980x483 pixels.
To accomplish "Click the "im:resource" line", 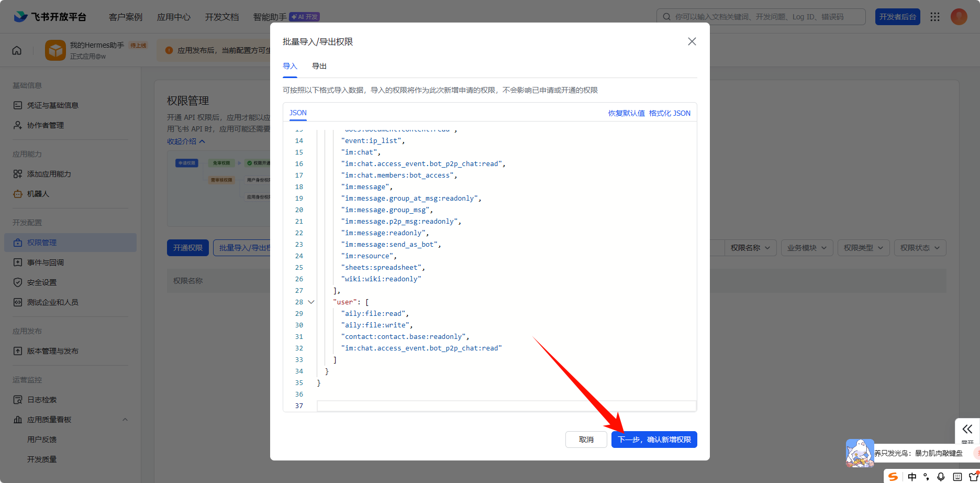I will (x=369, y=256).
